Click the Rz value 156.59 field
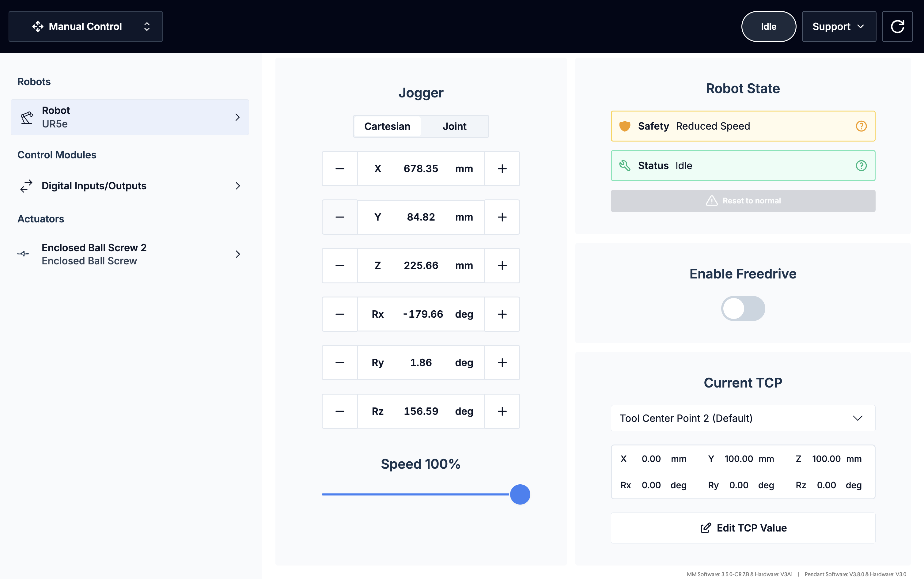Viewport: 924px width, 579px height. click(421, 411)
